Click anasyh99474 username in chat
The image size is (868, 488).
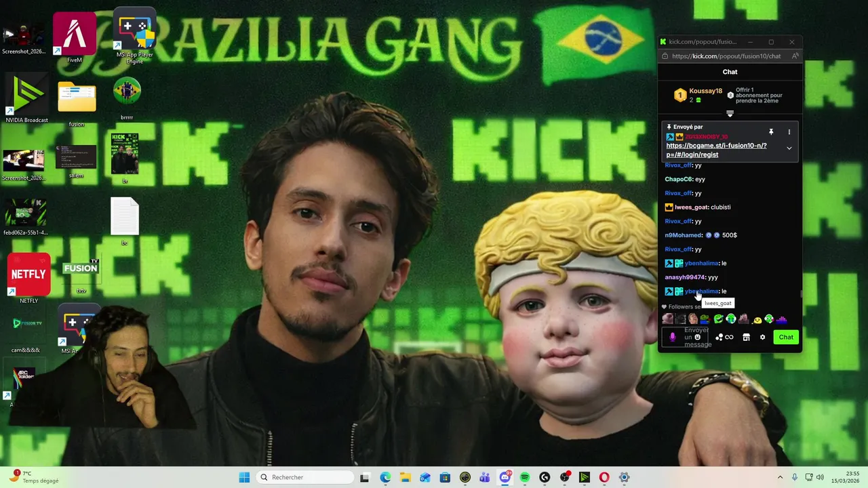click(x=685, y=277)
